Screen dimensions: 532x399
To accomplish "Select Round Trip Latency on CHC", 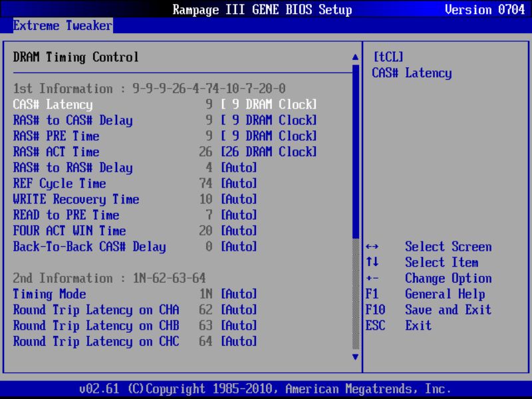I will [x=96, y=341].
